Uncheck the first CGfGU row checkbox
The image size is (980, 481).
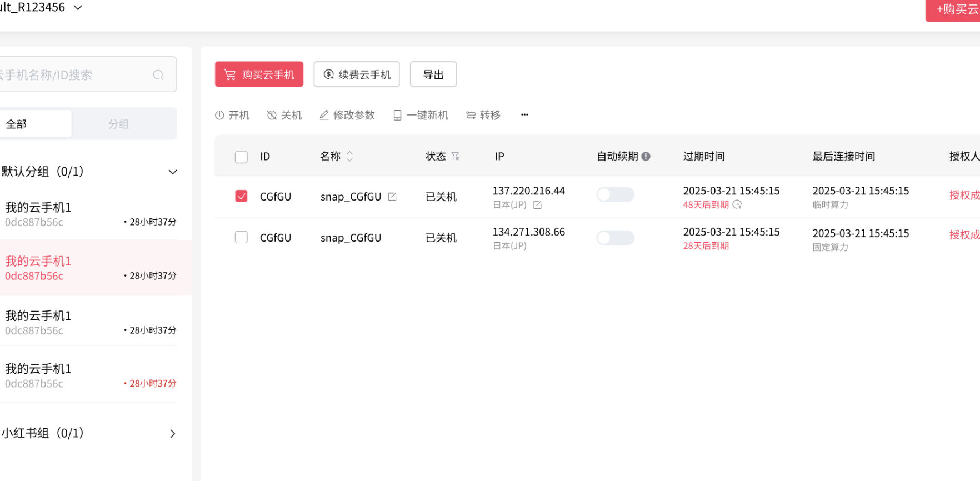coord(241,196)
